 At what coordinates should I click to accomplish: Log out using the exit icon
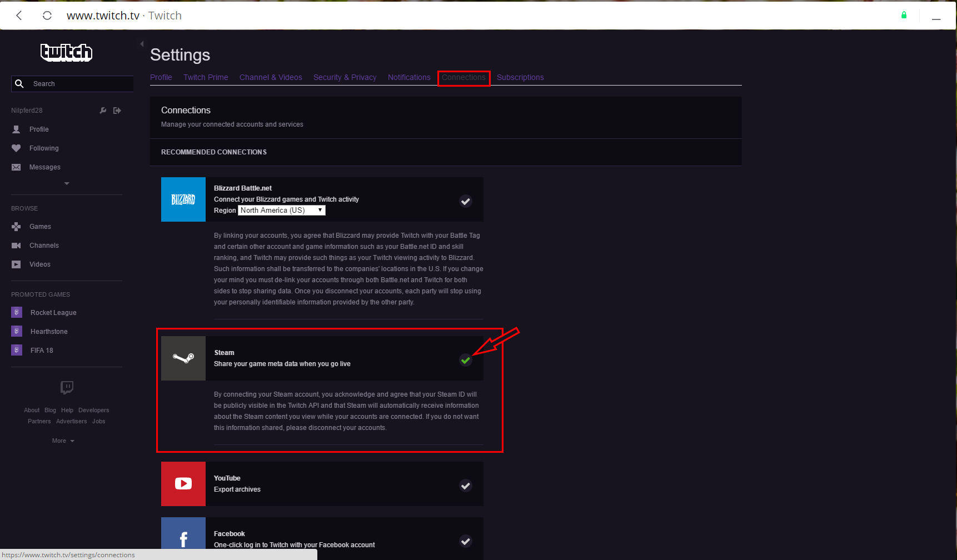[117, 111]
